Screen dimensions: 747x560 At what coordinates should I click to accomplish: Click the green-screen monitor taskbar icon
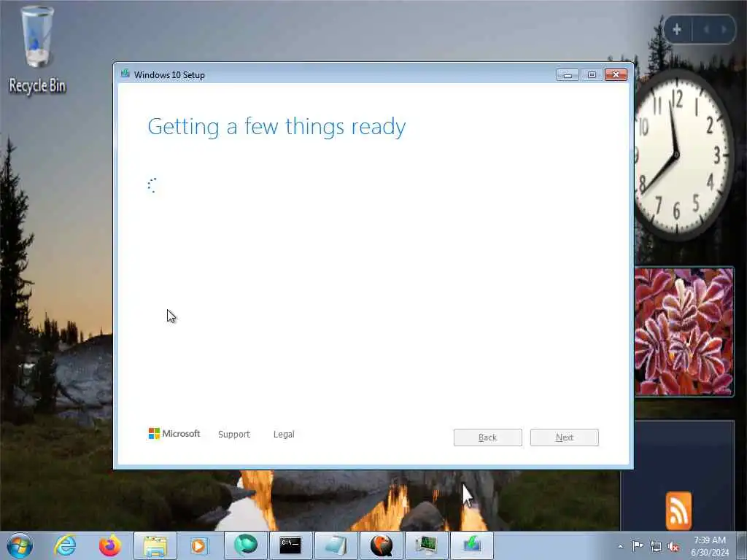tap(426, 545)
